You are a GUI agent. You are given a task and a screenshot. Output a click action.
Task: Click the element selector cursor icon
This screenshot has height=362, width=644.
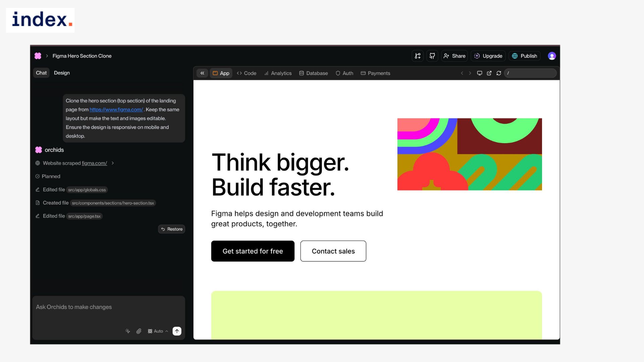[x=128, y=331]
